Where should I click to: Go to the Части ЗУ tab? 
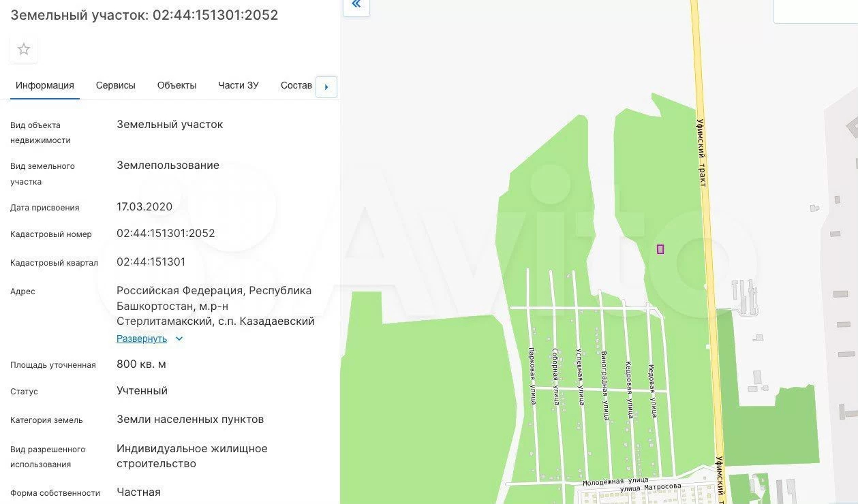tap(239, 85)
